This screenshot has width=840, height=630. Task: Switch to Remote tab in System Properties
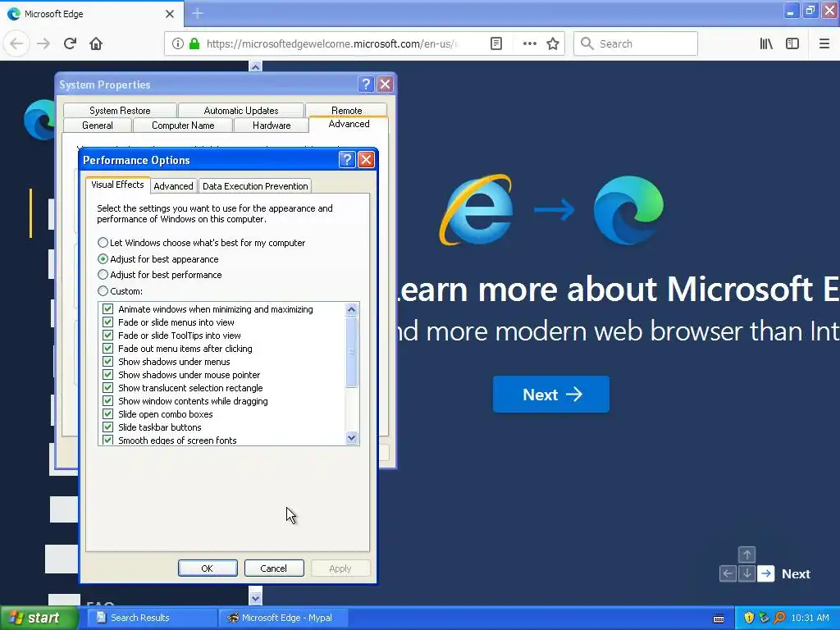click(347, 110)
